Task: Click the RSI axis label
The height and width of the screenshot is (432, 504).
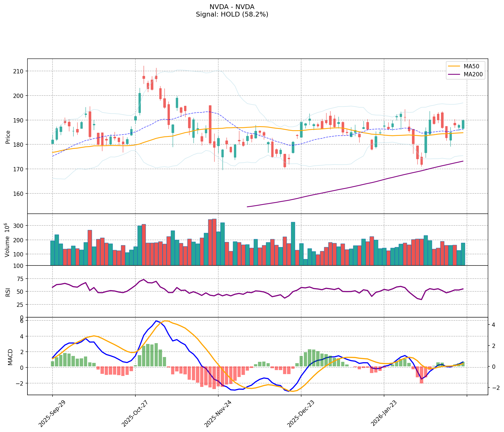Action: [7, 292]
